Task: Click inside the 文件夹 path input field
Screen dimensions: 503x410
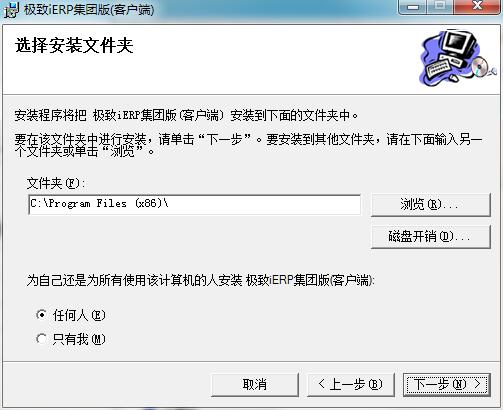Action: click(x=195, y=204)
